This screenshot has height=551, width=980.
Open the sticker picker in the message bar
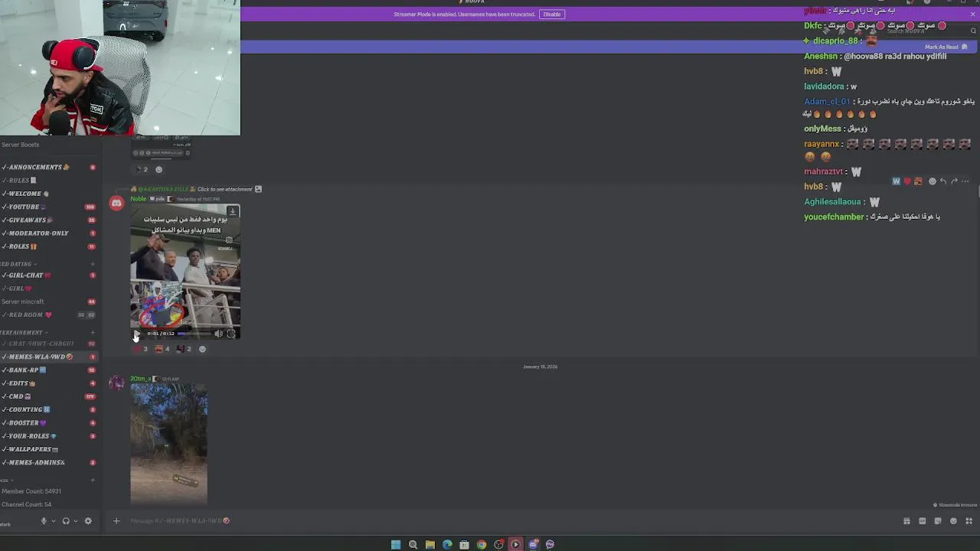pyautogui.click(x=938, y=521)
